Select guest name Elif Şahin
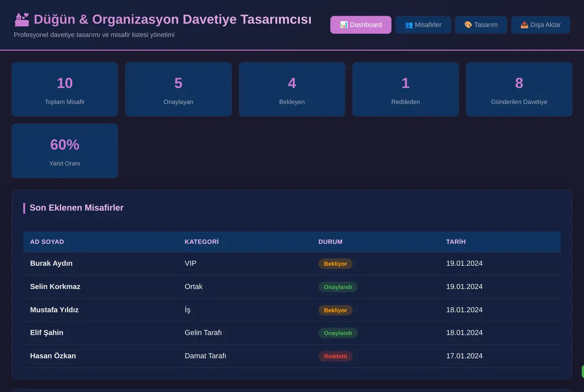 (47, 333)
